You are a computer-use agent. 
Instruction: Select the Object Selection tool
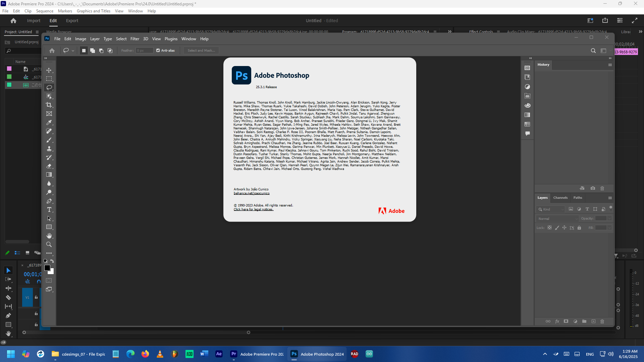[x=49, y=96]
